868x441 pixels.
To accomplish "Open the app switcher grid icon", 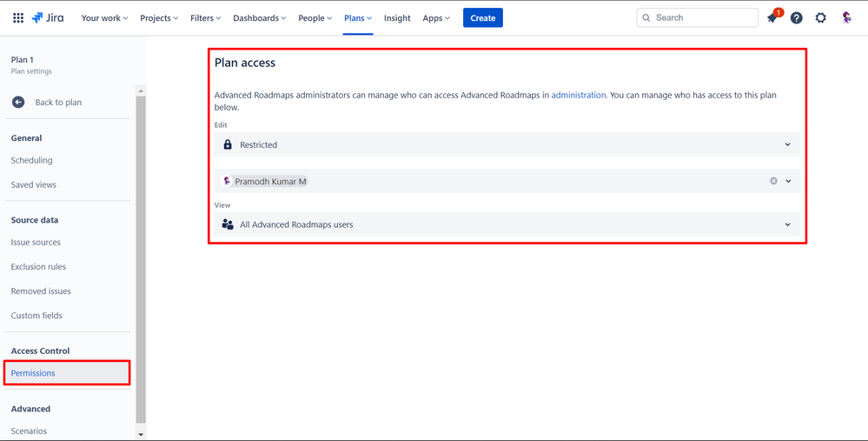I will 18,17.
